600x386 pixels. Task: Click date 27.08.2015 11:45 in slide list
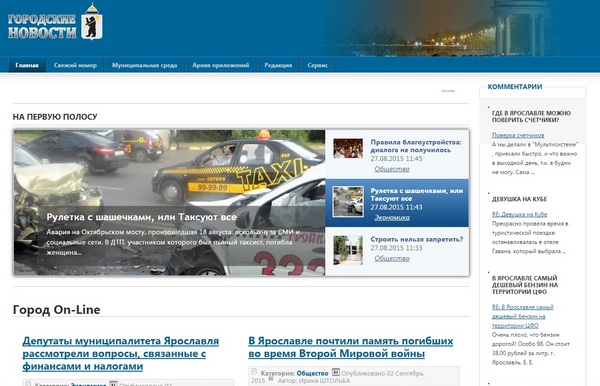coord(396,158)
